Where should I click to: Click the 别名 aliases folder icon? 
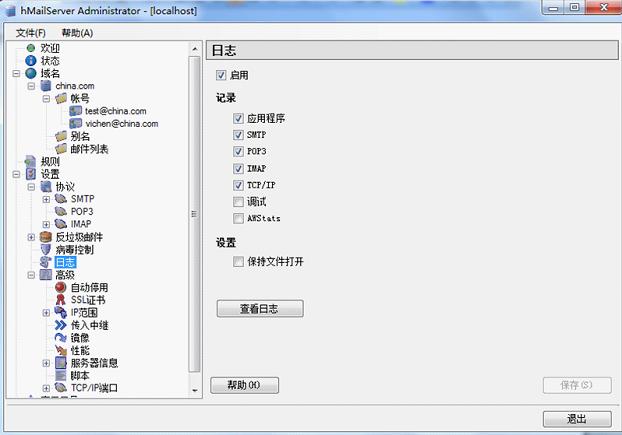pos(61,136)
